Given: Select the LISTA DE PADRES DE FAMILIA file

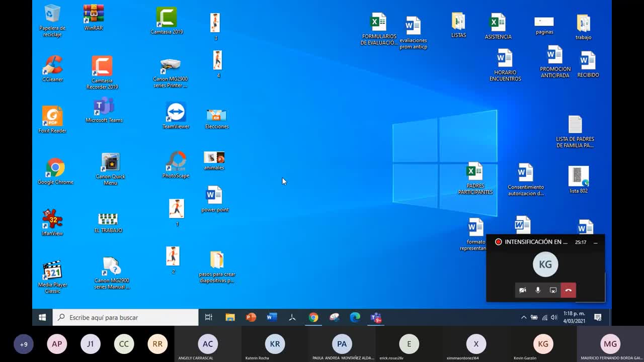Looking at the screenshot, I should 575,132.
